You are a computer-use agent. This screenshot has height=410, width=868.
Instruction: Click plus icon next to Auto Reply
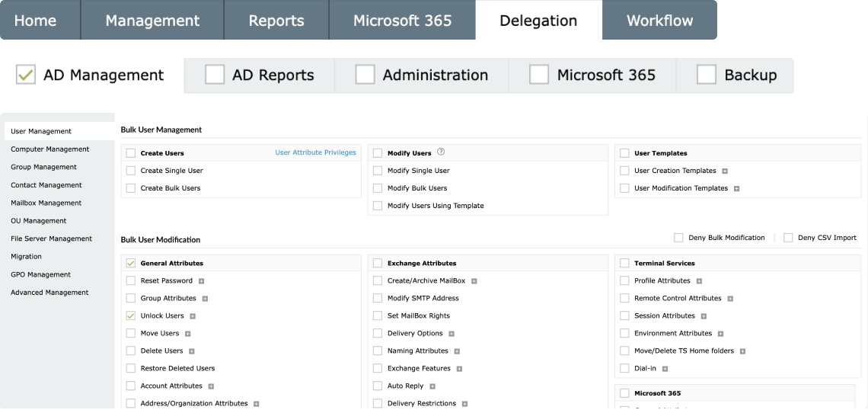(432, 386)
